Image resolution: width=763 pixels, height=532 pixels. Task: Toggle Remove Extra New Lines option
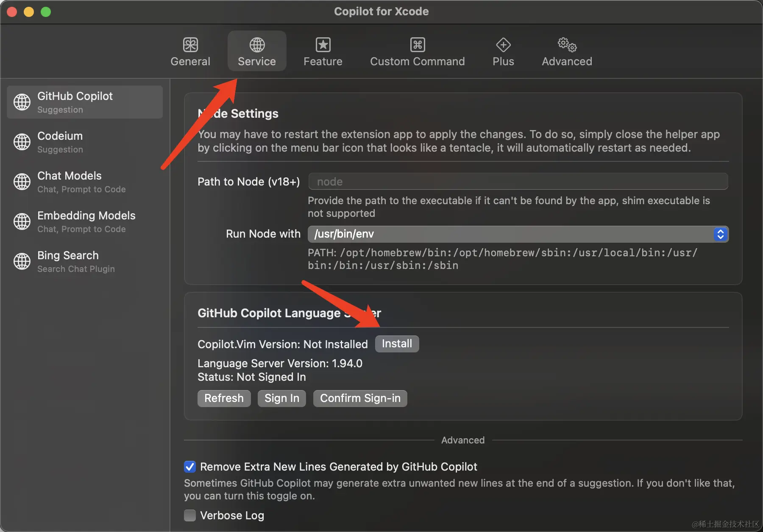coord(189,466)
